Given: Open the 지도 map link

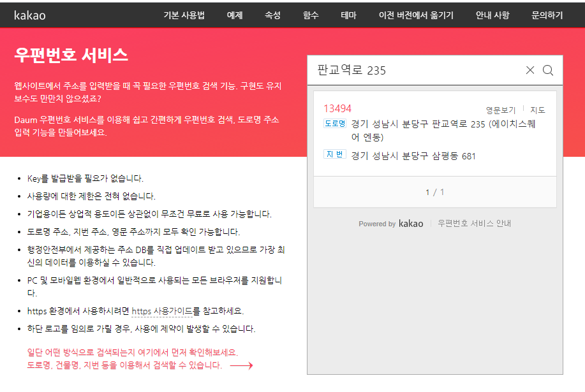Looking at the screenshot, I should [x=538, y=110].
